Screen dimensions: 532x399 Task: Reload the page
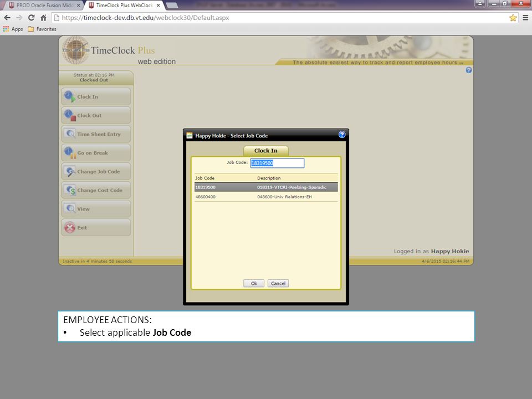31,18
